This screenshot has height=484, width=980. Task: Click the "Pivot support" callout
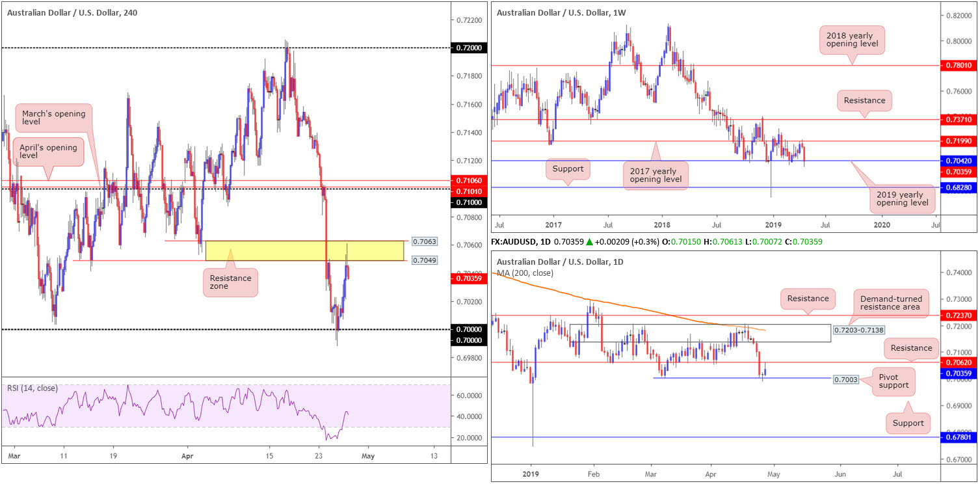pyautogui.click(x=894, y=383)
